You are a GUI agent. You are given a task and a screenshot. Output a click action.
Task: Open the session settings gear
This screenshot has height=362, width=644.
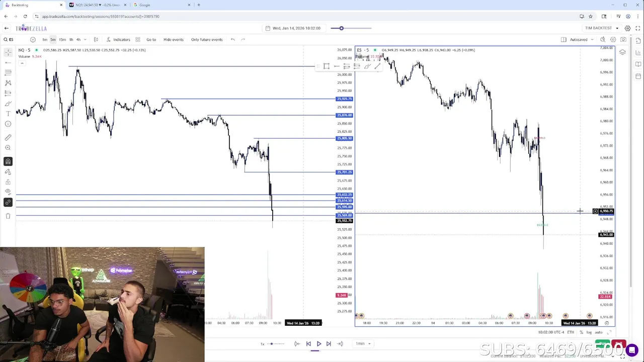click(x=627, y=28)
